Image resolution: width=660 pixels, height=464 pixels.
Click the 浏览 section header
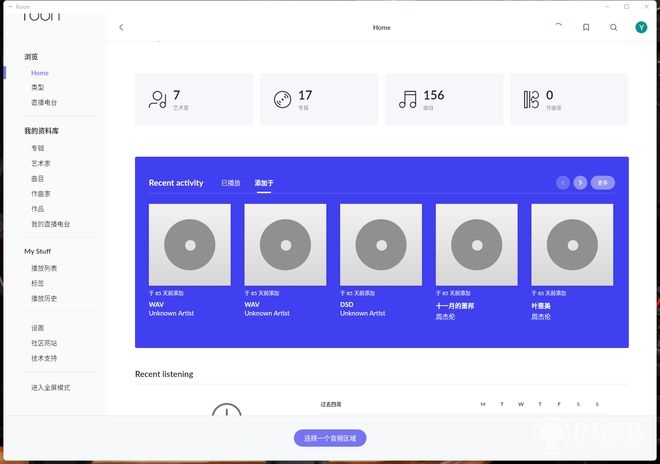(x=31, y=57)
